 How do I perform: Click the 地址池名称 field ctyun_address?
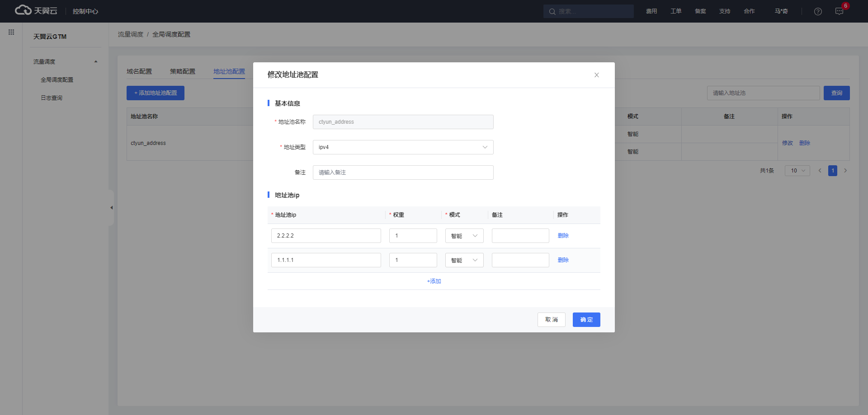click(x=403, y=122)
